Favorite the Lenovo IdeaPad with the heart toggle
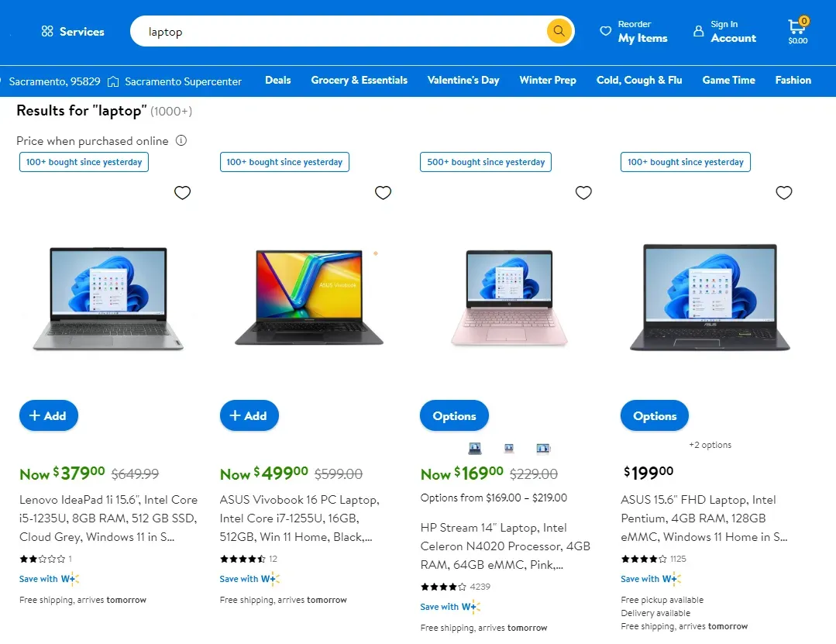This screenshot has height=644, width=836. pyautogui.click(x=182, y=192)
